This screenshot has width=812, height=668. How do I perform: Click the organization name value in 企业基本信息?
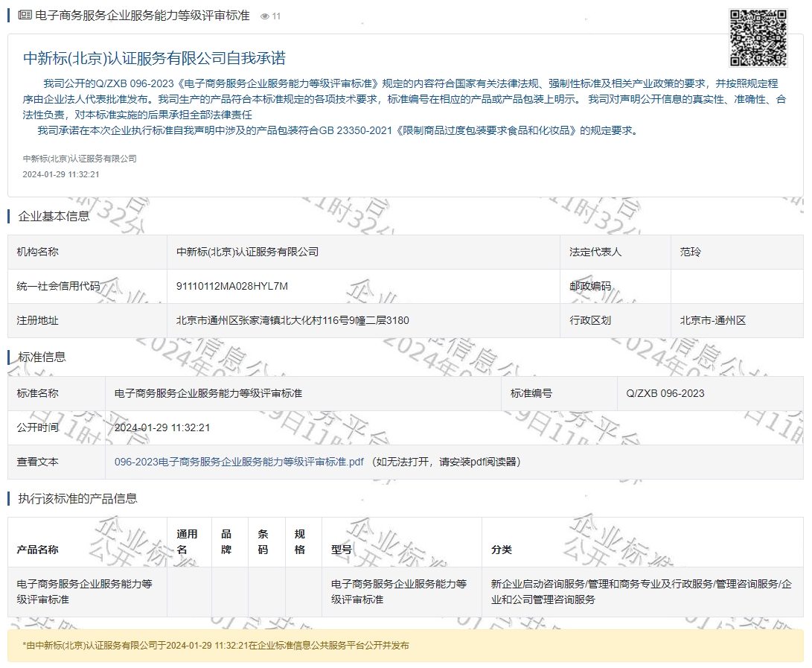(x=248, y=252)
